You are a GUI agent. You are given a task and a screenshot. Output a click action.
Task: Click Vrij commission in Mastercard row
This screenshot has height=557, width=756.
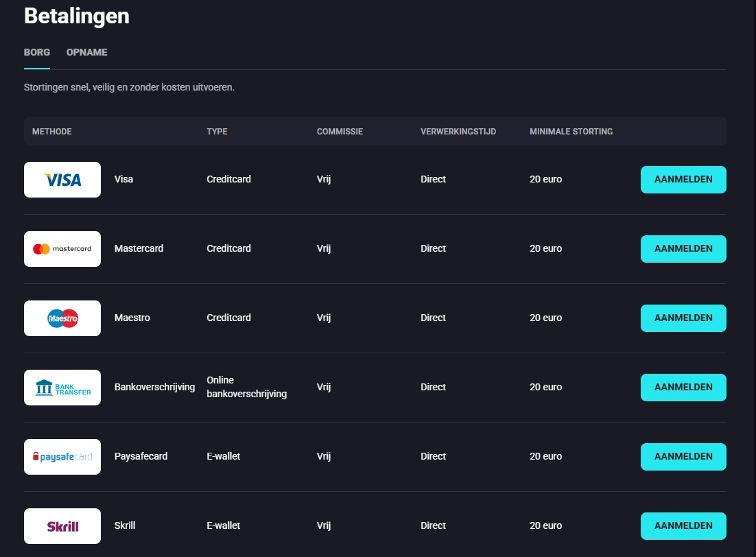coord(324,248)
